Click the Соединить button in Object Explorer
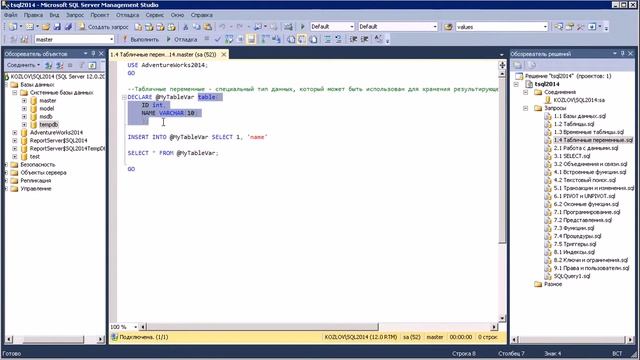This screenshot has height=360, width=640. point(23,65)
